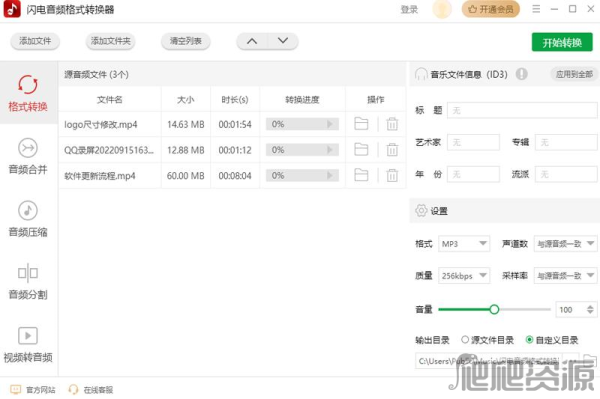Click the ID3 info exclamation icon
Viewport: 600px width, 399px height.
pyautogui.click(x=521, y=74)
